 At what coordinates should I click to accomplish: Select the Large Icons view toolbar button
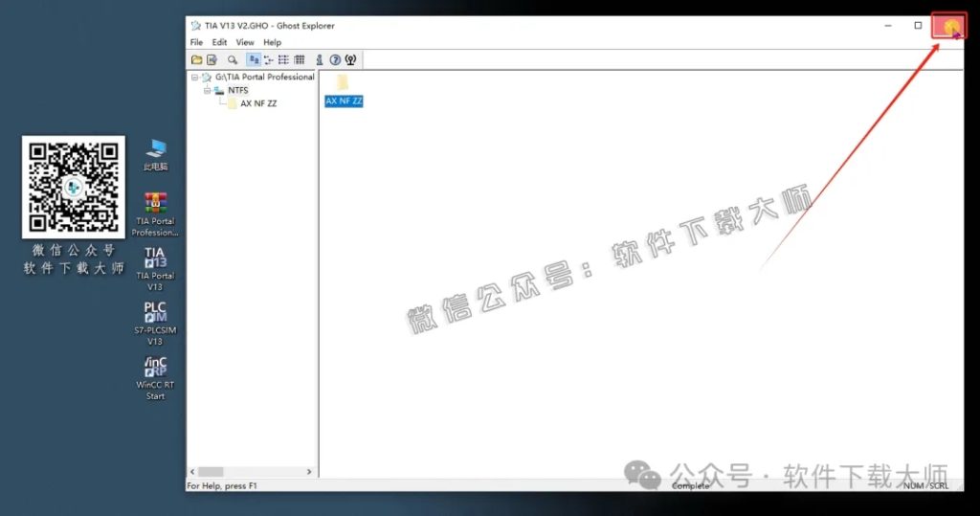(x=254, y=60)
